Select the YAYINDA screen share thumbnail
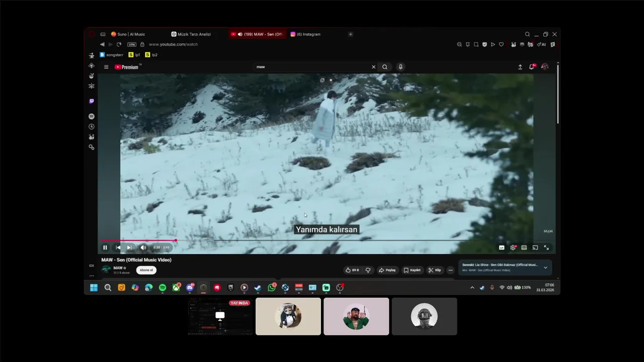The width and height of the screenshot is (644, 362). (x=220, y=316)
